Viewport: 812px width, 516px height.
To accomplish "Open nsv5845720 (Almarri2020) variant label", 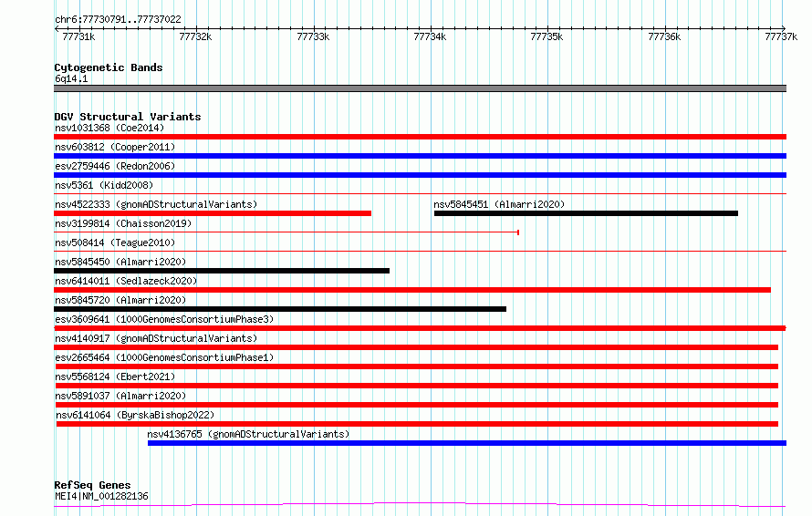I will coord(120,300).
